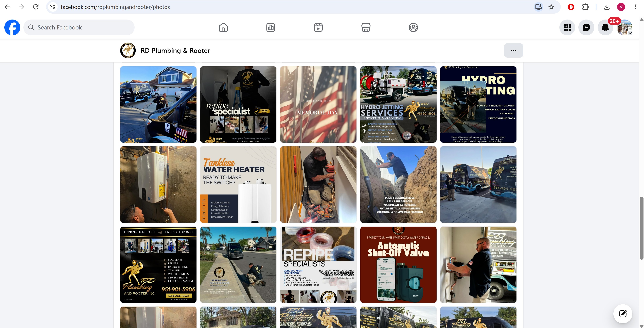The width and height of the screenshot is (644, 328).
Task: Click the new message compose button
Action: point(623,314)
